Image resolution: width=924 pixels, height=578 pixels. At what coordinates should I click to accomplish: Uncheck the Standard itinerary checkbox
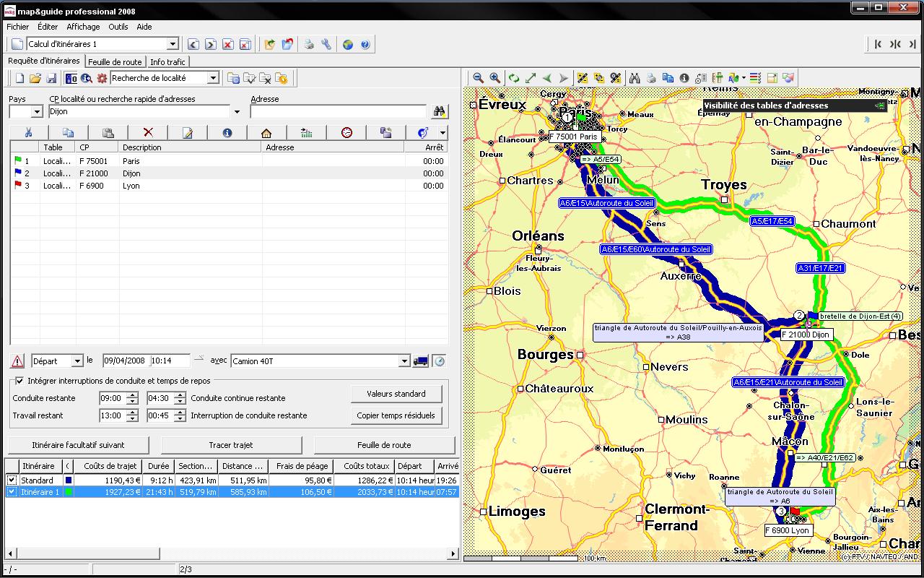coord(12,480)
